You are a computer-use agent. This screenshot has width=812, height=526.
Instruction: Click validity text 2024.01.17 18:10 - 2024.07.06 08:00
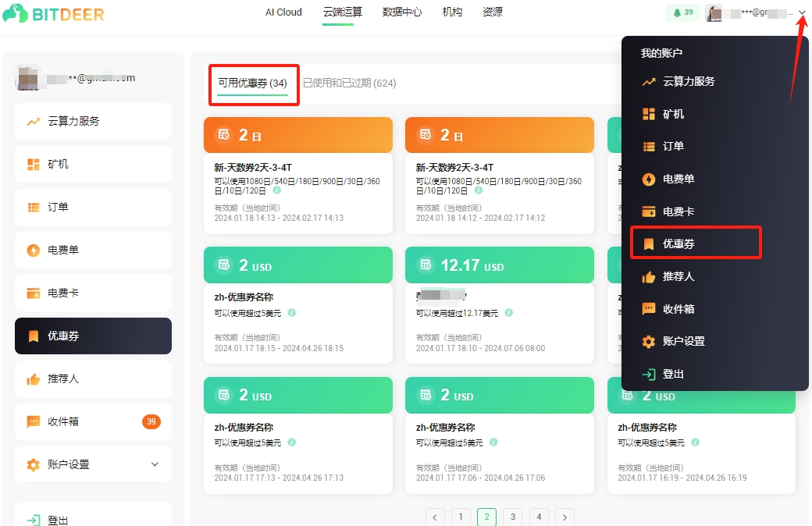(x=481, y=348)
